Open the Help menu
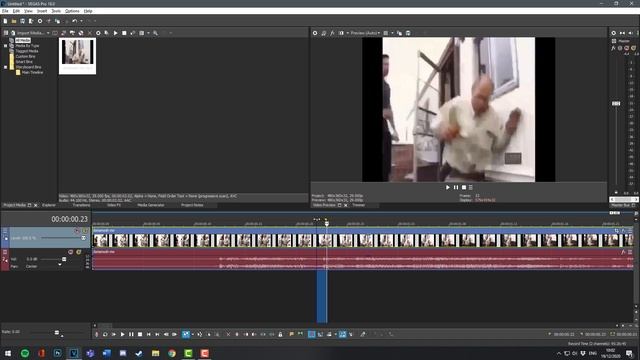The image size is (640, 360). (88, 11)
